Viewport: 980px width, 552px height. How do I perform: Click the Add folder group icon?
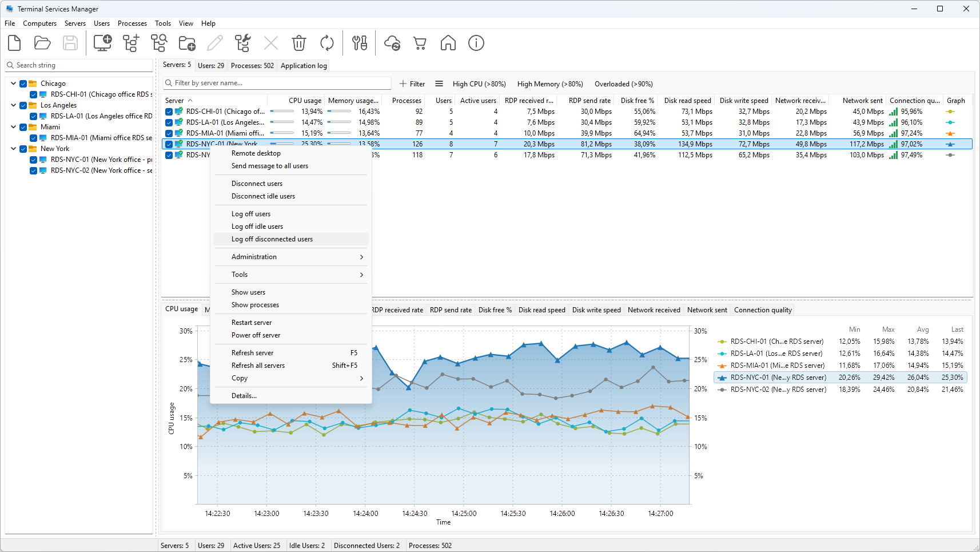[x=187, y=43]
